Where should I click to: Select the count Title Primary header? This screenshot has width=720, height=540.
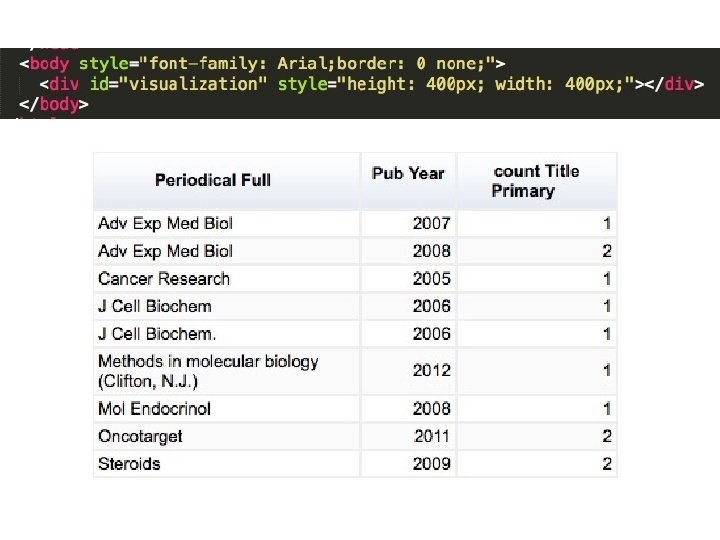click(x=536, y=181)
